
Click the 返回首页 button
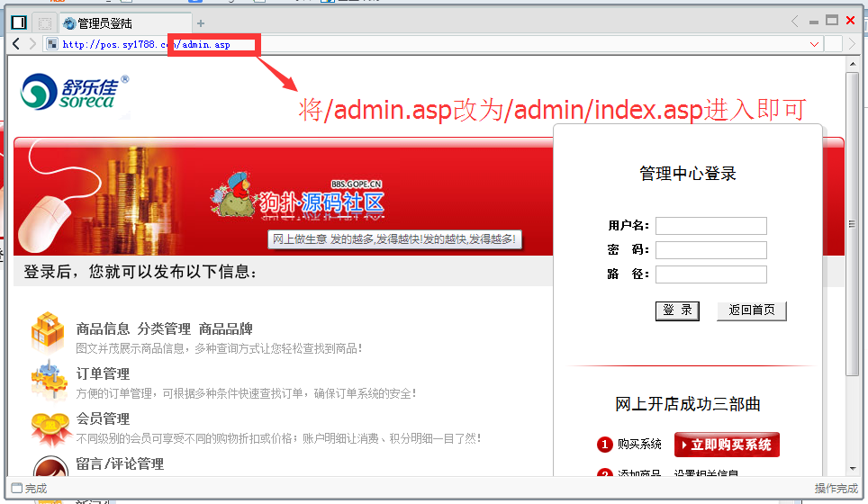[751, 310]
